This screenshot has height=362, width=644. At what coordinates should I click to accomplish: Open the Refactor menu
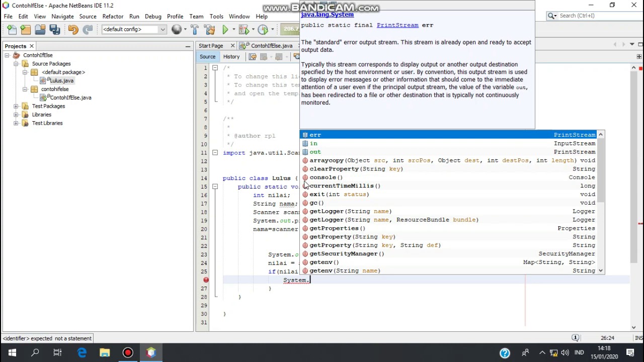113,17
